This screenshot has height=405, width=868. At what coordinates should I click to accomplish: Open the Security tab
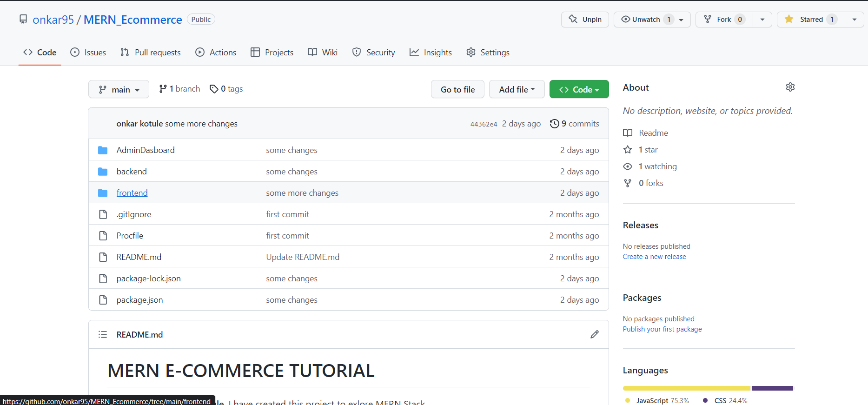374,53
